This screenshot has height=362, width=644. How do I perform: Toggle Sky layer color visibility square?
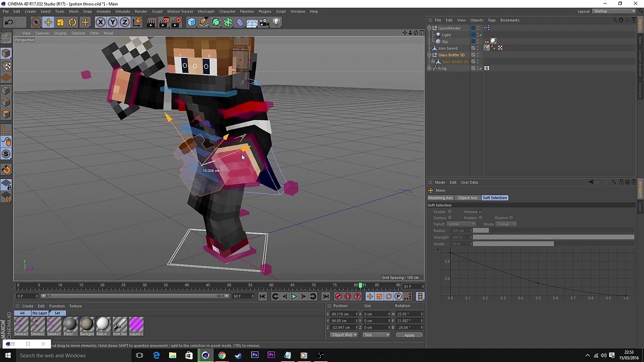coord(473,41)
